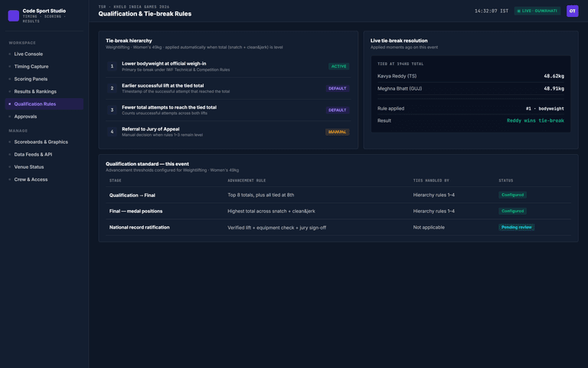
Task: Click 'National record ratification' stage row
Action: 338,227
